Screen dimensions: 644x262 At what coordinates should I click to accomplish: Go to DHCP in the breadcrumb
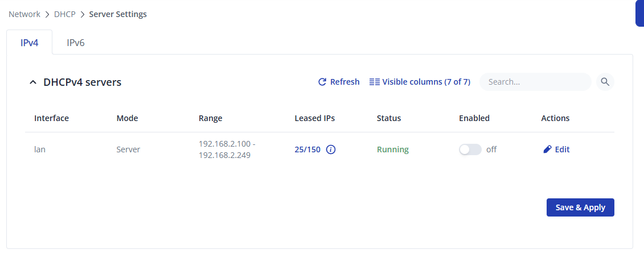[65, 14]
